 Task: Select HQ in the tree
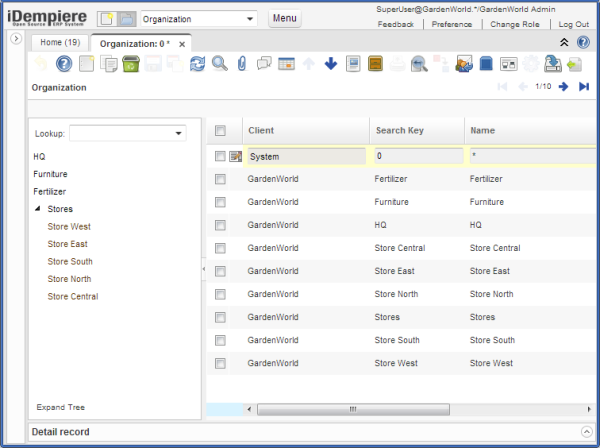click(39, 156)
